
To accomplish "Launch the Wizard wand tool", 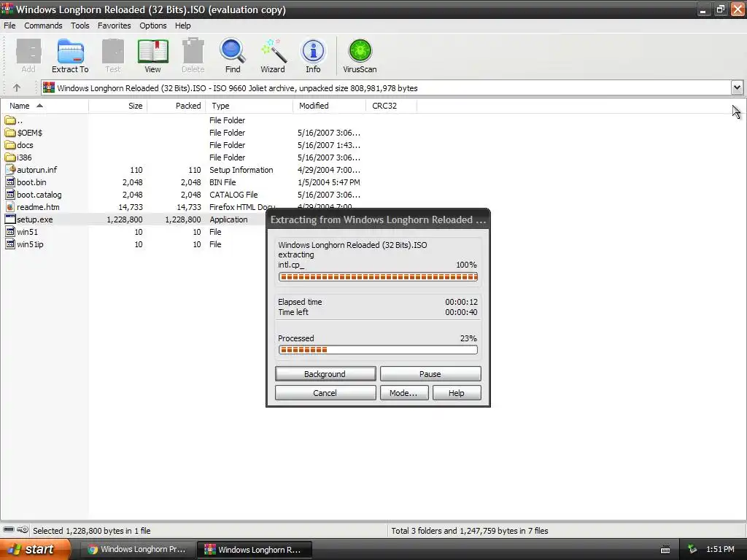I will point(273,55).
